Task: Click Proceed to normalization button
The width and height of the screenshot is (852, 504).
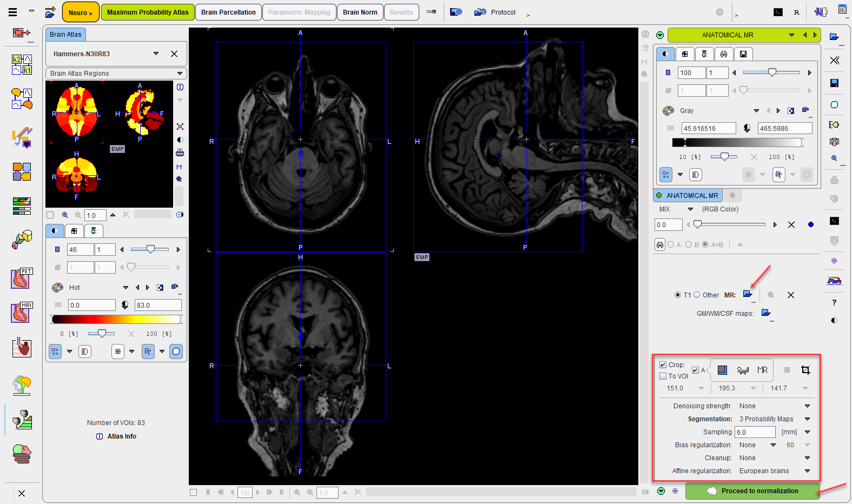Action: tap(752, 491)
